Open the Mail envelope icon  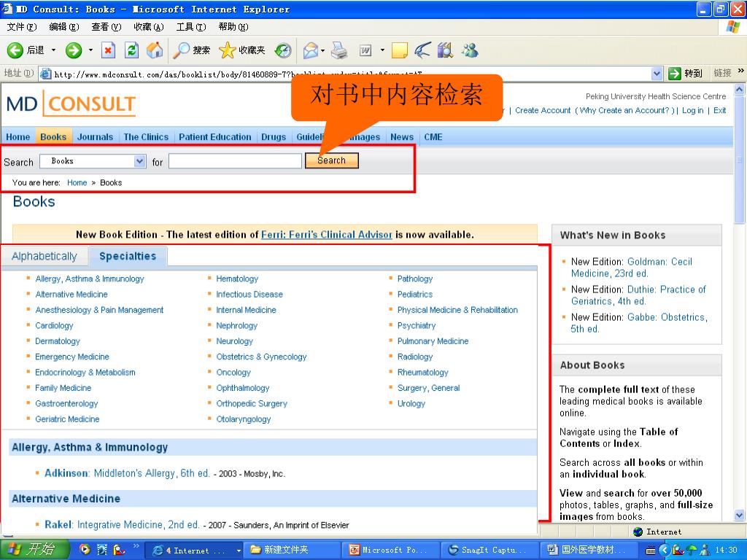coord(311,50)
